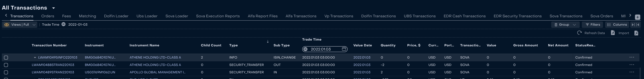
Task: Collapse the LWAM10495INFO220103 row children
Action: point(35,58)
